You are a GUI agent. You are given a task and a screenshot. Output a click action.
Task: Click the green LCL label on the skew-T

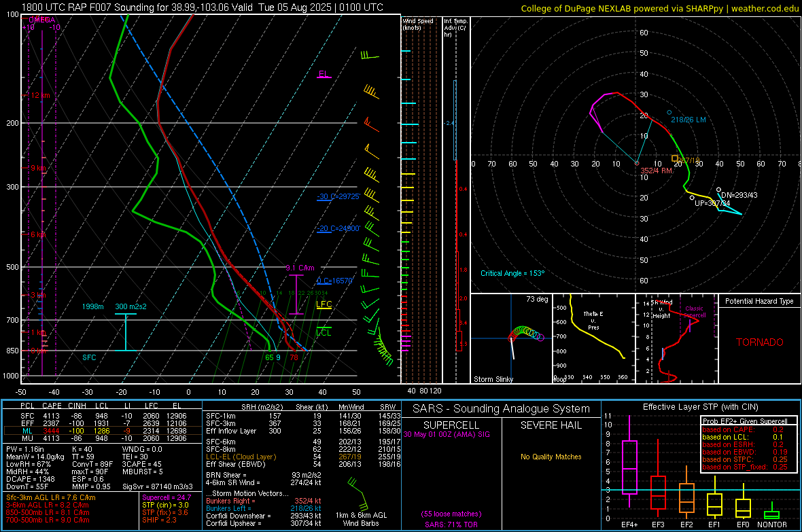[x=324, y=332]
